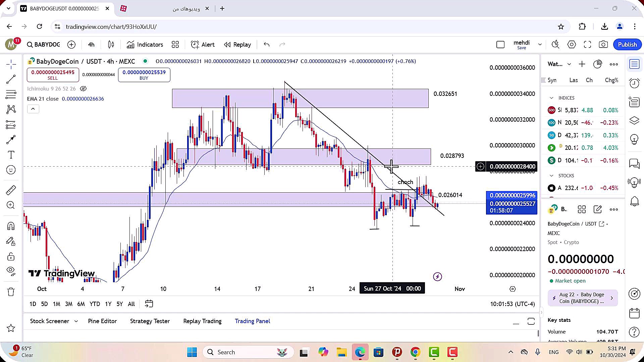Remove drawings with trash icon
The image size is (644, 362).
click(x=11, y=292)
